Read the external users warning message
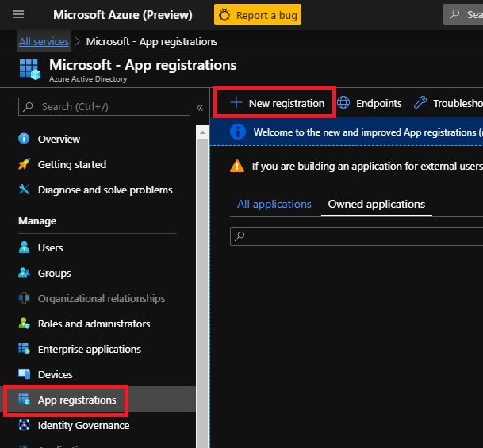 [367, 167]
